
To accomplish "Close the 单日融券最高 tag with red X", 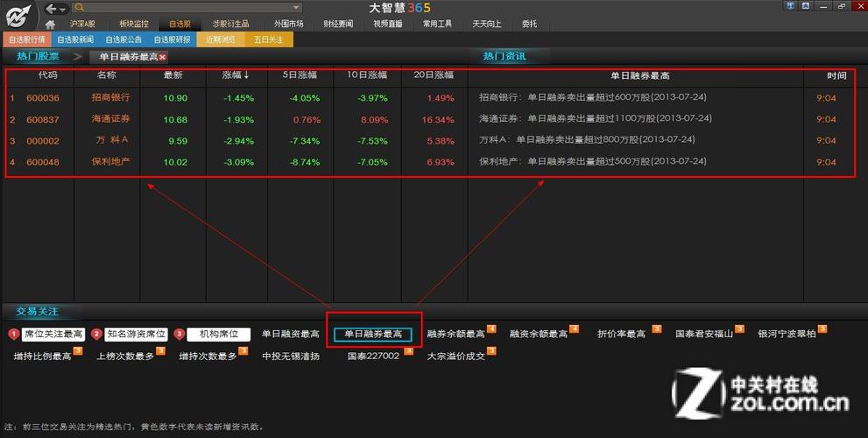I will [163, 57].
